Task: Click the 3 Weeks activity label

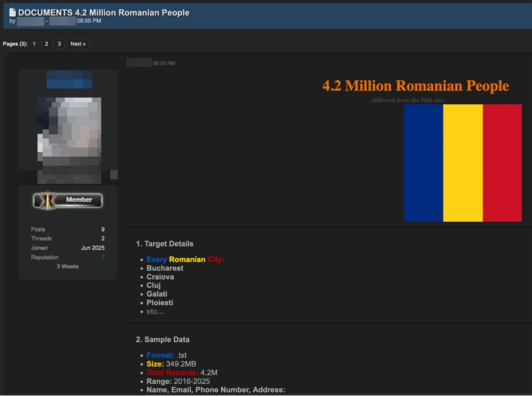Action: [67, 266]
